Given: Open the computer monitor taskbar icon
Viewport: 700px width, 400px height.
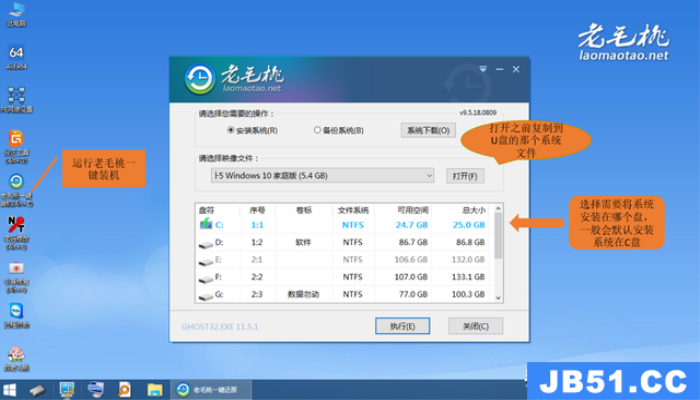Looking at the screenshot, I should point(96,390).
